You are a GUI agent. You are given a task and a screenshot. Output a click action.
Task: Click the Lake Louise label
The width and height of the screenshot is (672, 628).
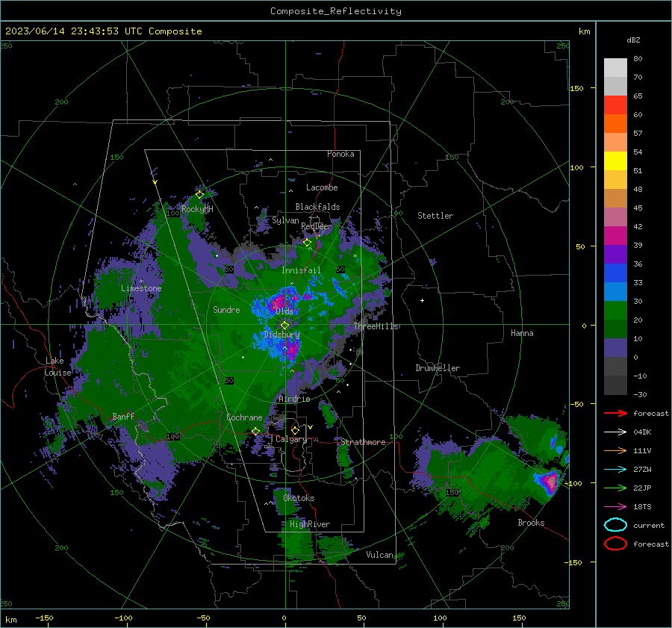[58, 367]
